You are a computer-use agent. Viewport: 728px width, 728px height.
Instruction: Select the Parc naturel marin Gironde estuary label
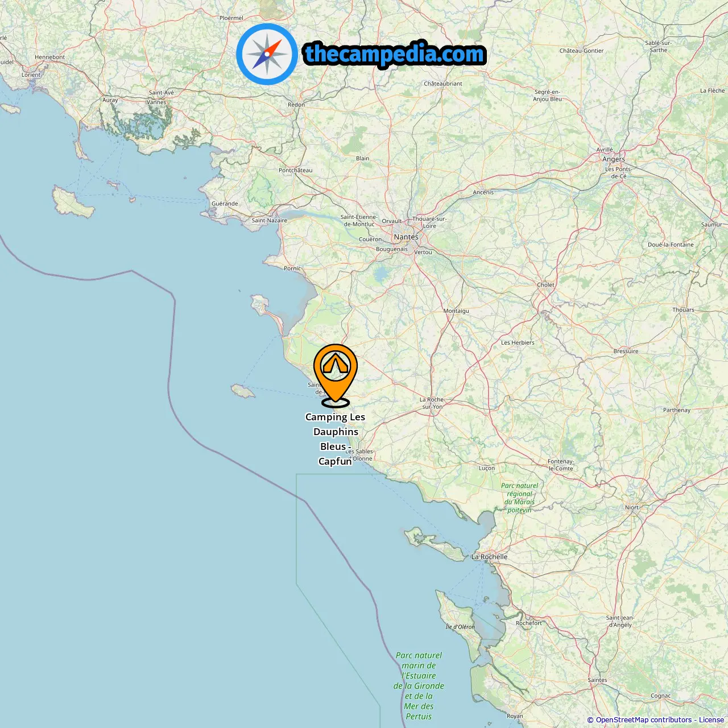coord(419,686)
